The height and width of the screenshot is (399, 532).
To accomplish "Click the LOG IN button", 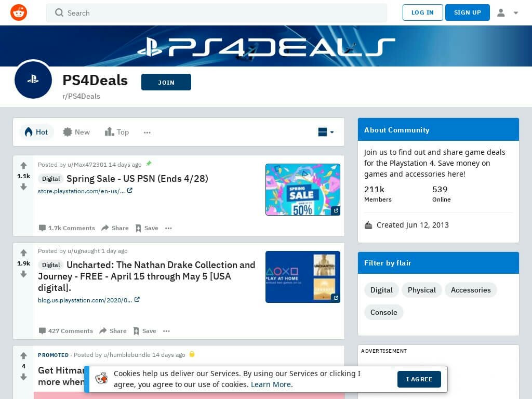I will click(422, 12).
